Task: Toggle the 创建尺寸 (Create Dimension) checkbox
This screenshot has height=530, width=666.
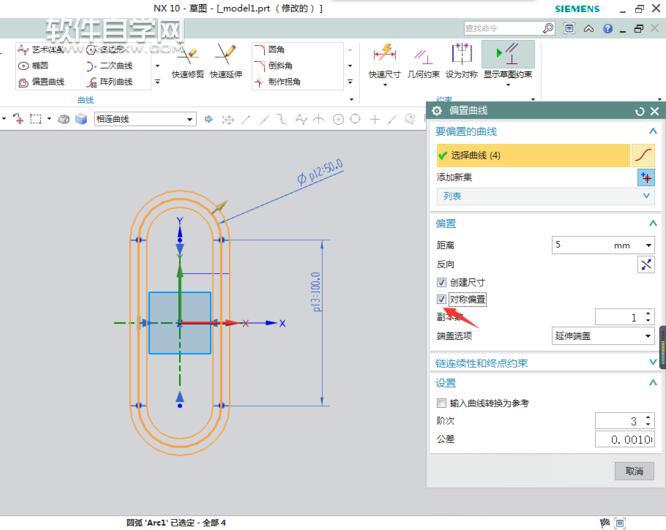Action: pos(441,282)
